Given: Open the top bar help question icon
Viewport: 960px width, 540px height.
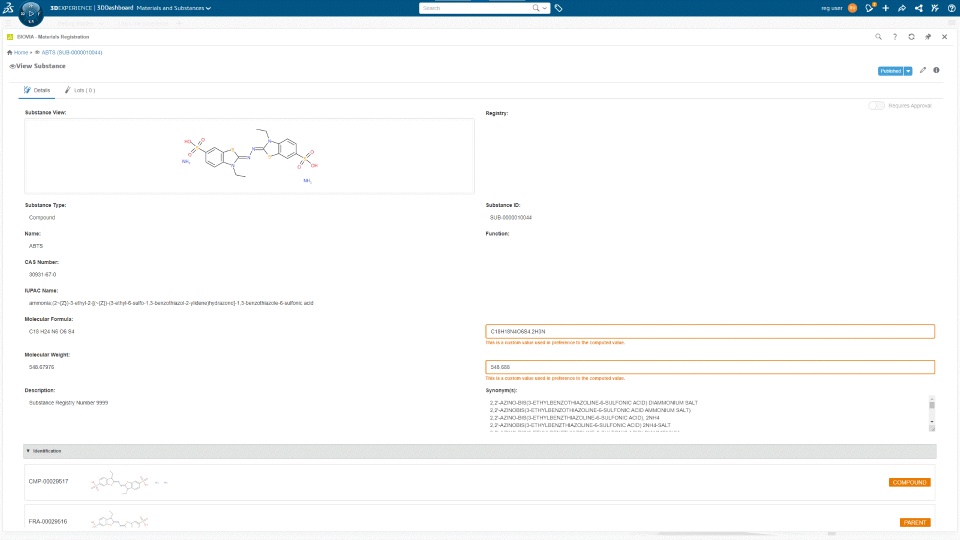Looking at the screenshot, I should [951, 8].
